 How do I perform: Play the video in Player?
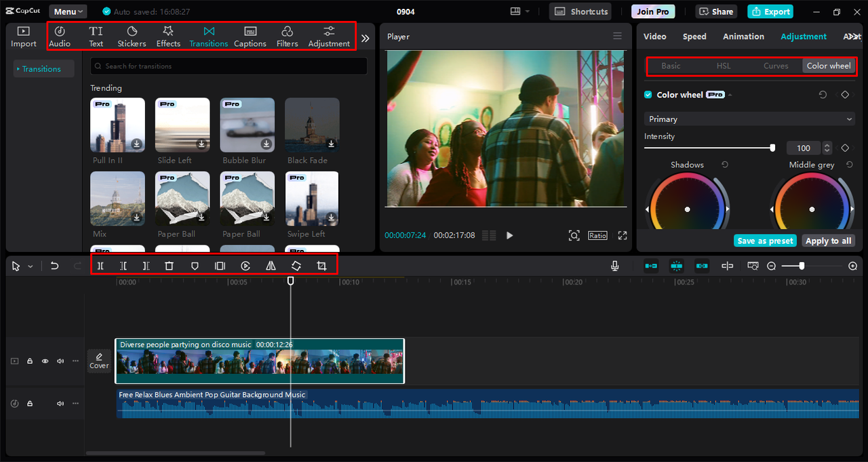pos(510,236)
